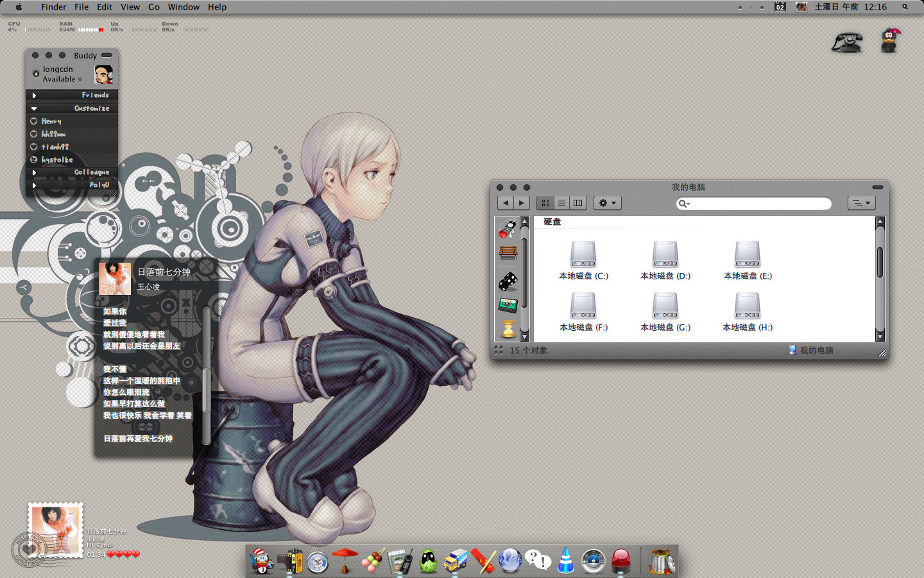The width and height of the screenshot is (924, 578).
Task: Click the cassette tape icon in sidebar
Action: pos(508,305)
